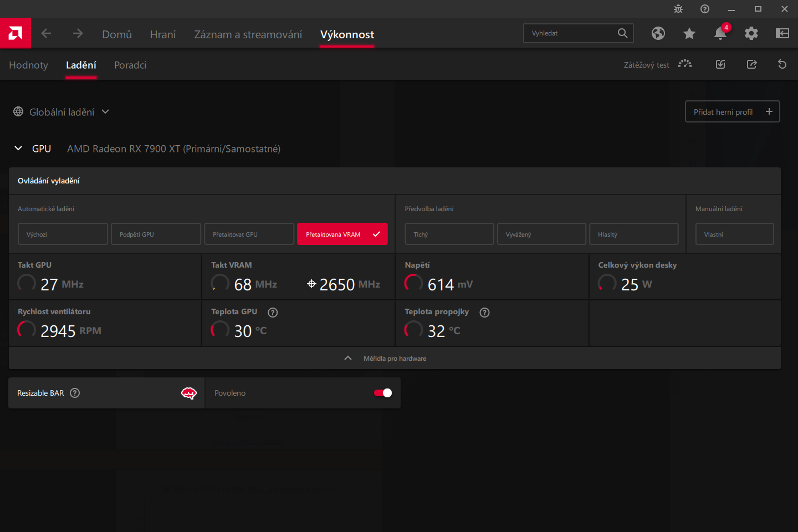The width and height of the screenshot is (798, 532).
Task: Collapse Měřidla pro hardware panel
Action: pos(395,358)
